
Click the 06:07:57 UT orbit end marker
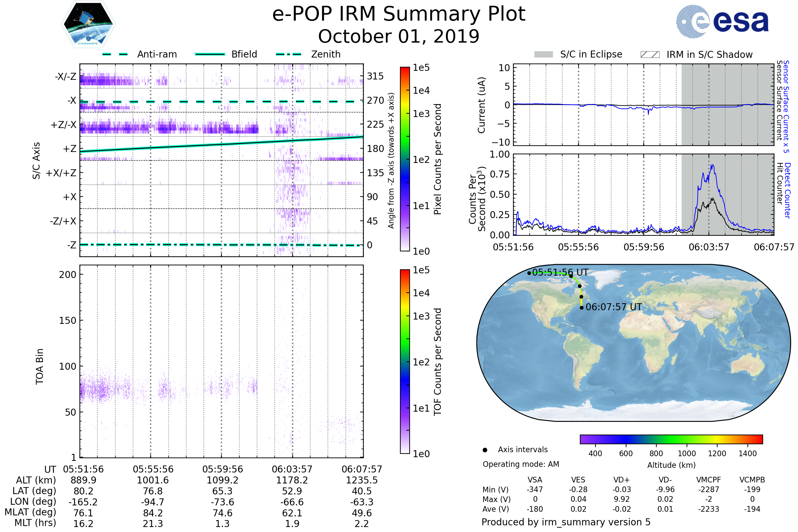coord(582,308)
